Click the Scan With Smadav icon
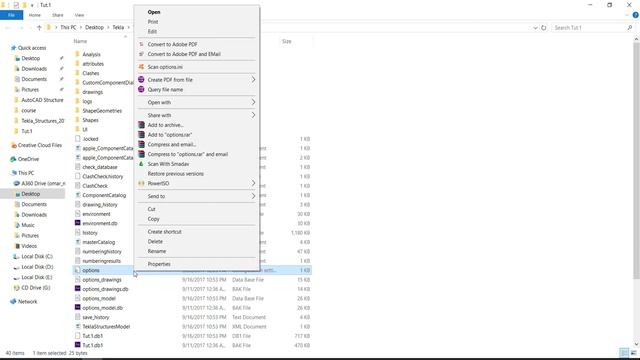 click(x=141, y=164)
